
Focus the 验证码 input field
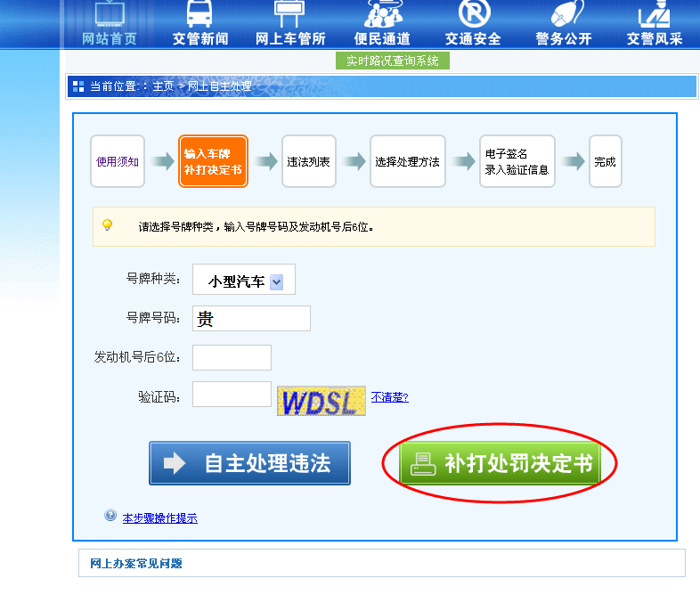pyautogui.click(x=232, y=394)
